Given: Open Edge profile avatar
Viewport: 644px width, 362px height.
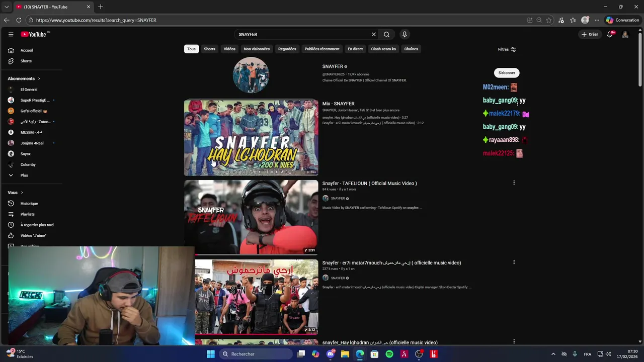Looking at the screenshot, I should (585, 20).
